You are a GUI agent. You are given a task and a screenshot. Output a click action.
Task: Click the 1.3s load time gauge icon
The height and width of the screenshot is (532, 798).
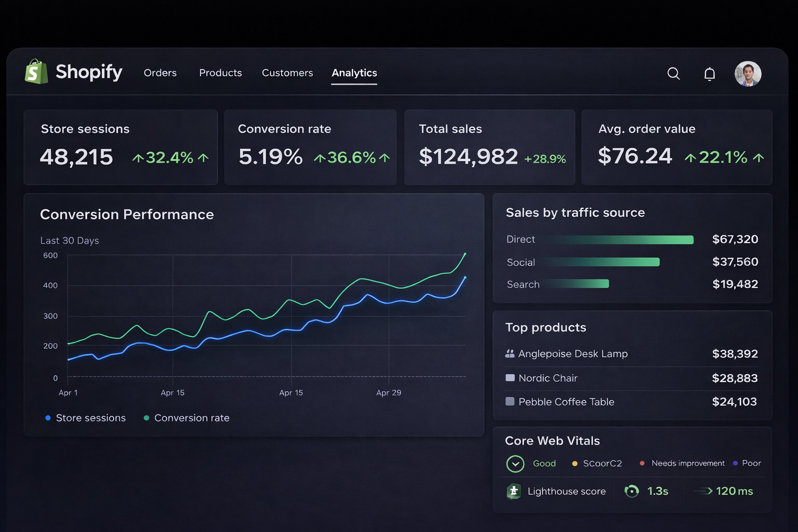[632, 491]
